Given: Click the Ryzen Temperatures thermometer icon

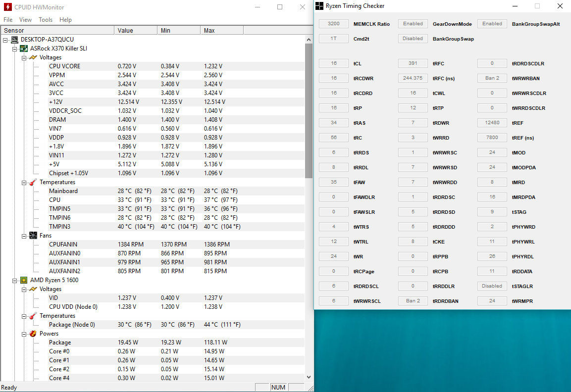Looking at the screenshot, I should click(33, 316).
